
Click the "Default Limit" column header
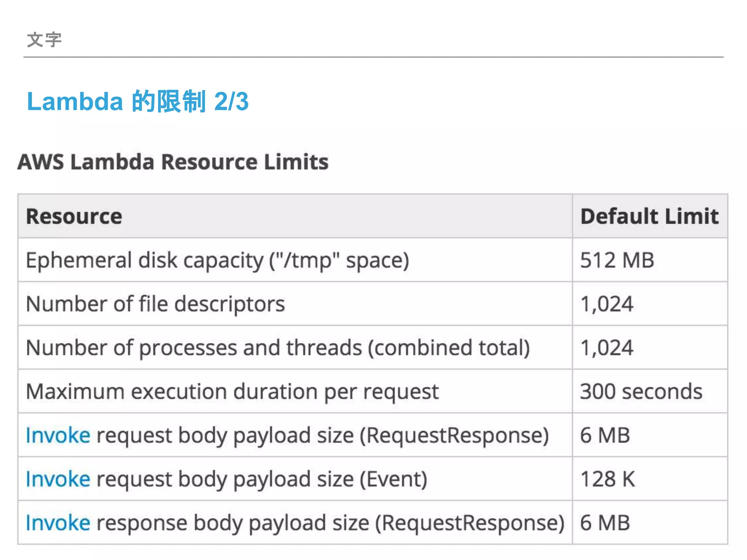(x=649, y=217)
